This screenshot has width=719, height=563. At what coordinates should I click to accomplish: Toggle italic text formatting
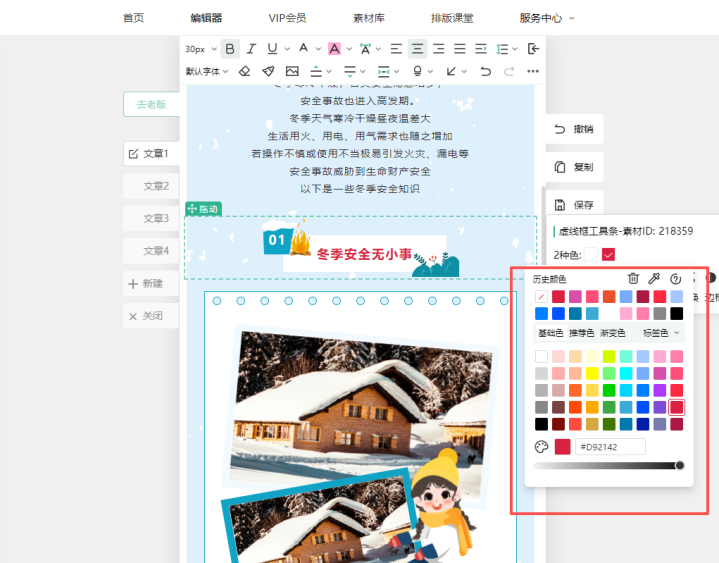click(251, 48)
